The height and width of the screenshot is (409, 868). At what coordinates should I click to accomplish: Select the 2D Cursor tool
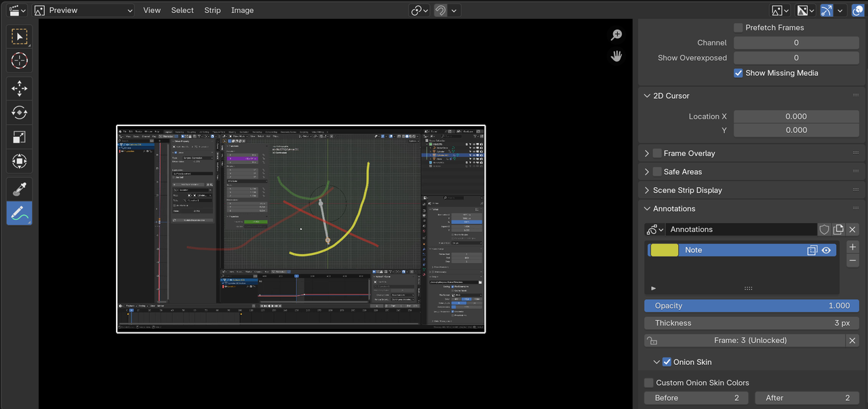pyautogui.click(x=19, y=60)
